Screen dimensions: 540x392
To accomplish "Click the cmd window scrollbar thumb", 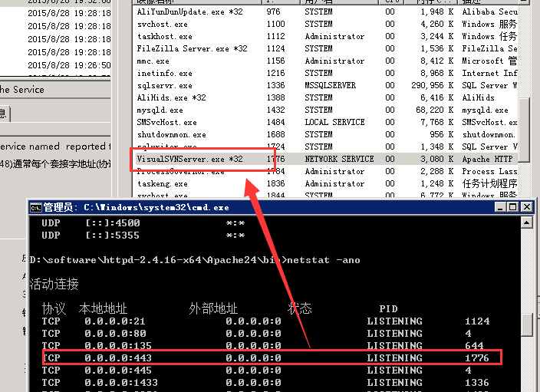I will pos(526,325).
